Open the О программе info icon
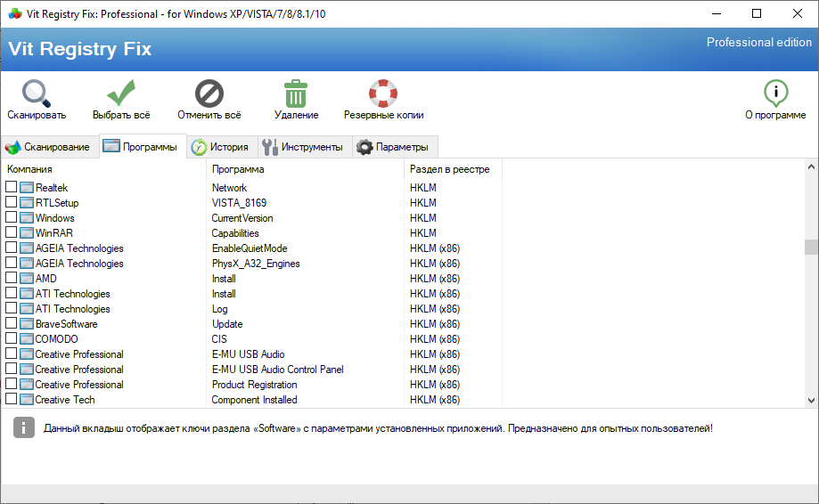The width and height of the screenshot is (819, 504). click(775, 93)
